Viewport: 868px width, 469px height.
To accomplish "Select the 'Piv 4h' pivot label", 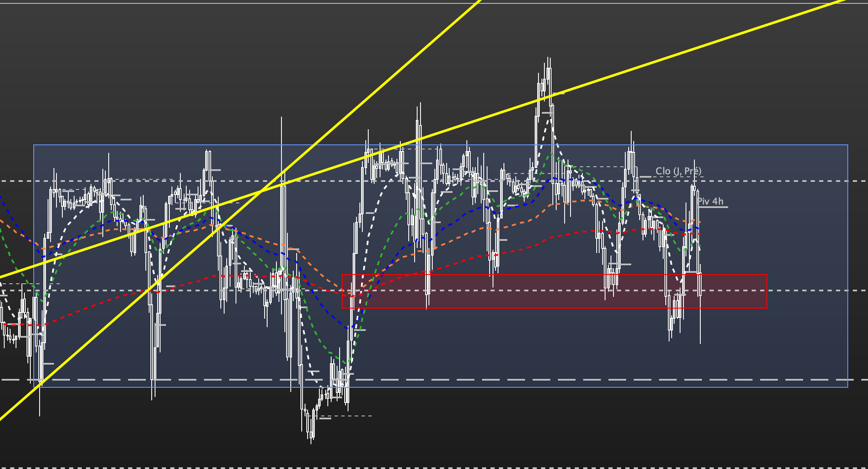I will (x=710, y=202).
